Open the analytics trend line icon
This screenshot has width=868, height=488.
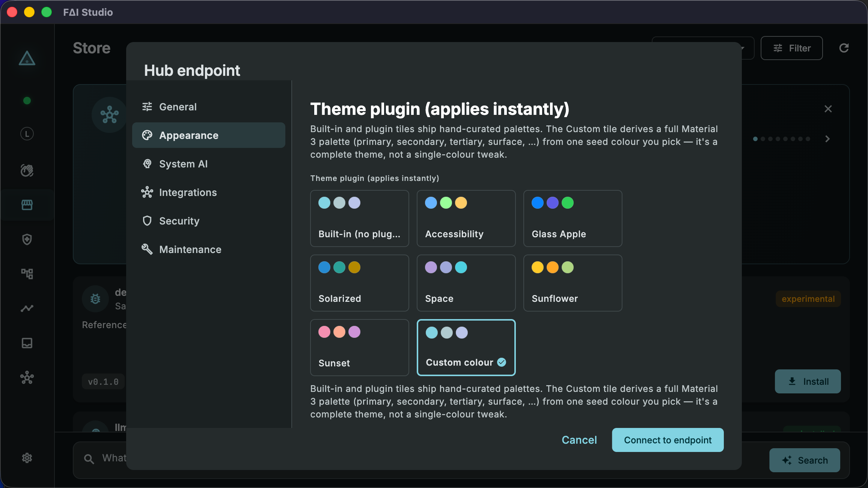[x=27, y=308]
